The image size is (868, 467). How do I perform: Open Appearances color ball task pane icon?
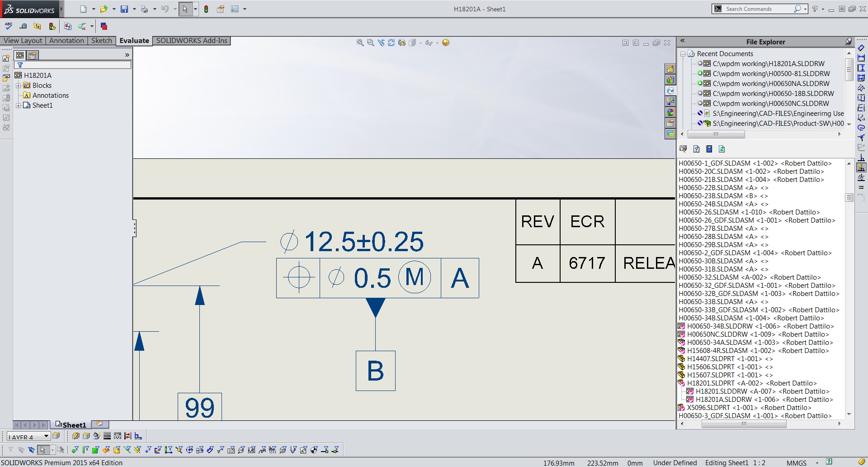coord(670,112)
